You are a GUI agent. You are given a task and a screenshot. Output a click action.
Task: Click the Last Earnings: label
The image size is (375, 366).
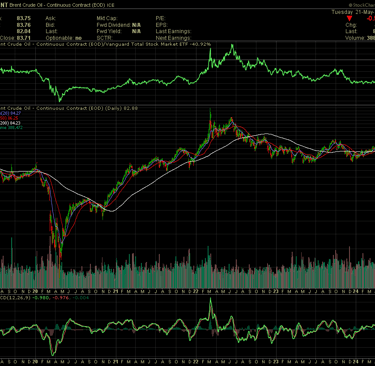pos(173,31)
